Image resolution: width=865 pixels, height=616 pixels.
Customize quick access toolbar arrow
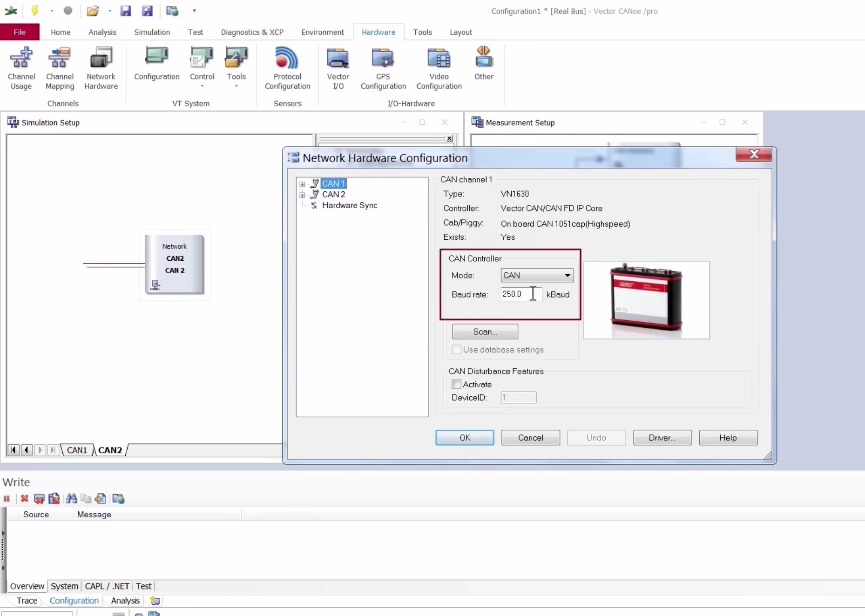(194, 11)
